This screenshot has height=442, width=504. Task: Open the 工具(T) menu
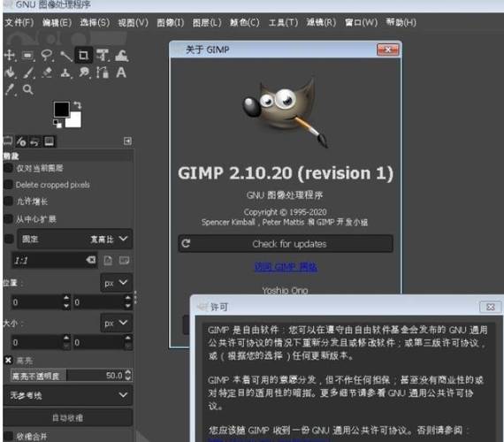coord(283,22)
